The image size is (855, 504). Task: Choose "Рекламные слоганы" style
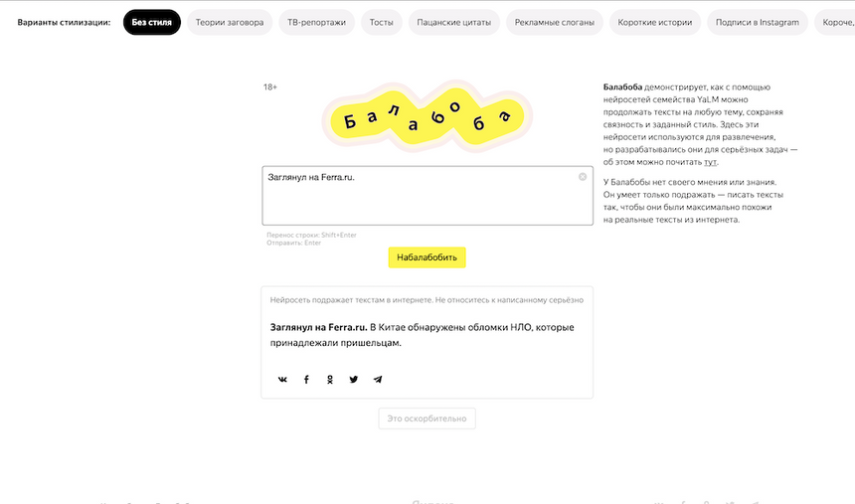click(555, 22)
